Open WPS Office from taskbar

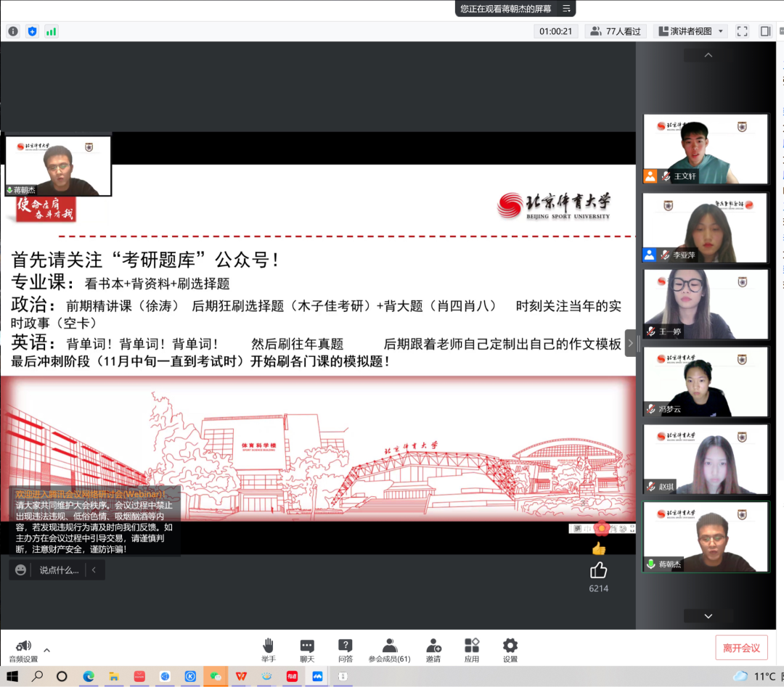241,677
